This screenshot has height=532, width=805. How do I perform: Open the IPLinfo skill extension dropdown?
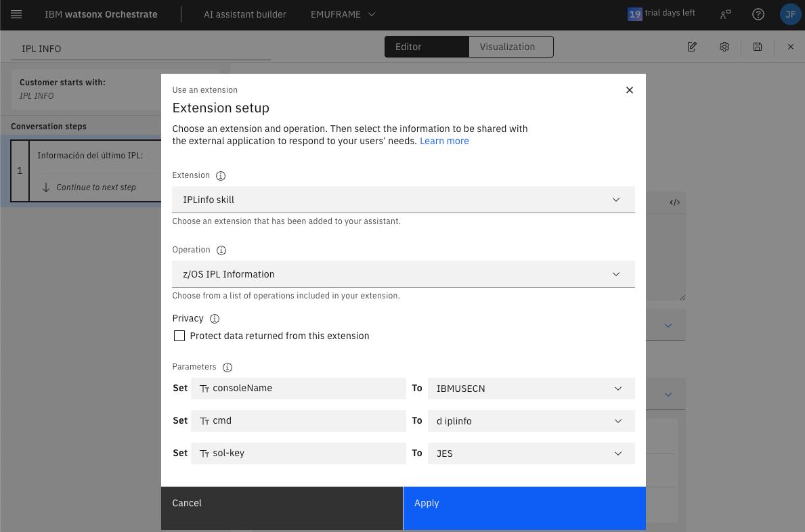[404, 200]
